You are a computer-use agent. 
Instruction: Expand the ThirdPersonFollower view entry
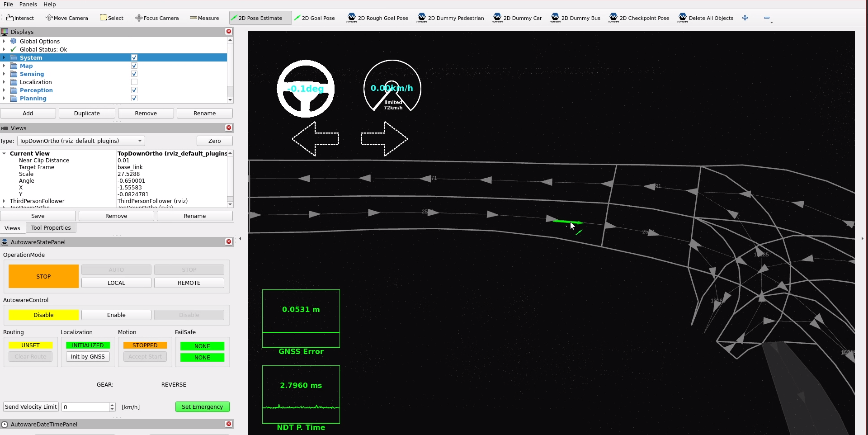point(4,201)
